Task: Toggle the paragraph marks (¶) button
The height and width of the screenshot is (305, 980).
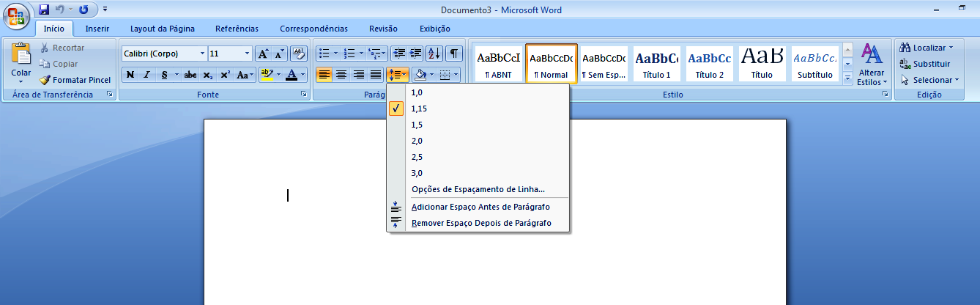Action: tap(455, 54)
